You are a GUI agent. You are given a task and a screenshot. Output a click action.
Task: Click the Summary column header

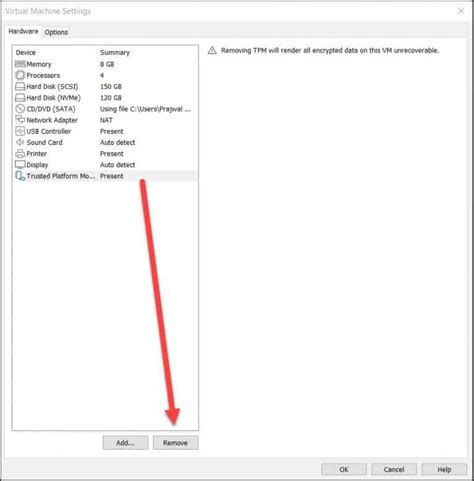(x=115, y=53)
